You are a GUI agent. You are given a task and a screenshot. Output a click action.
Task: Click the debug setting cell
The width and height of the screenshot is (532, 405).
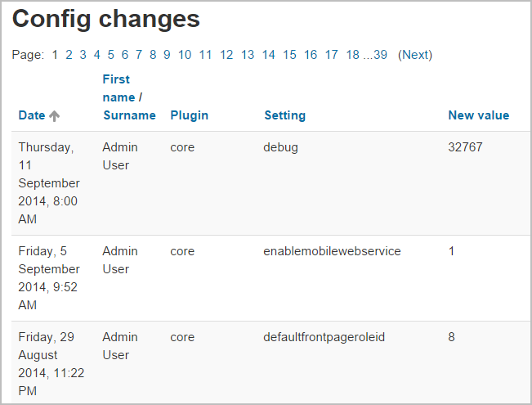(x=280, y=147)
